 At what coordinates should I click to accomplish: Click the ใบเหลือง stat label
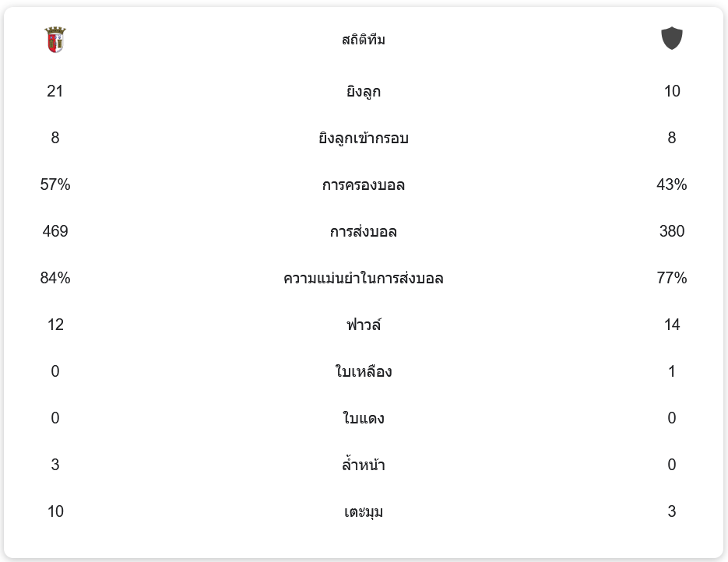(364, 372)
